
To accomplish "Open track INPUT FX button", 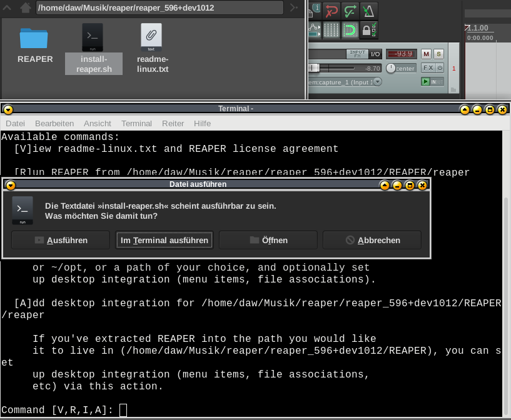I will [357, 54].
